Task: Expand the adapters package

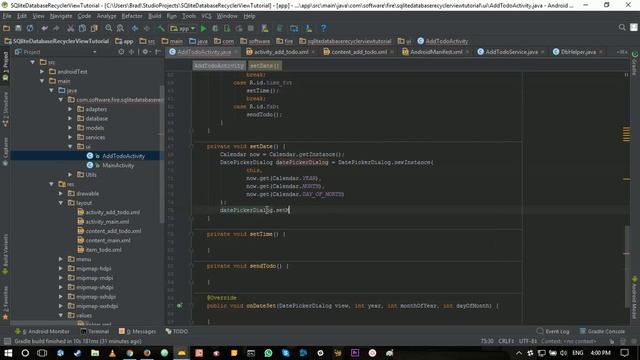Action: pyautogui.click(x=70, y=109)
